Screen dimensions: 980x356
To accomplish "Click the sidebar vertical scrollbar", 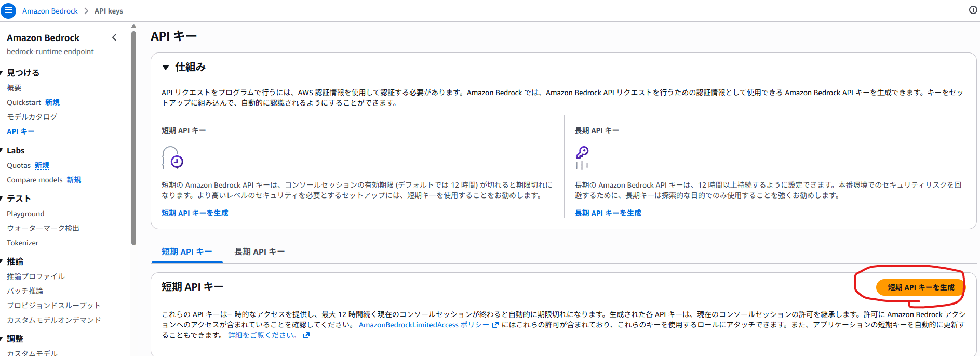I will point(133,138).
